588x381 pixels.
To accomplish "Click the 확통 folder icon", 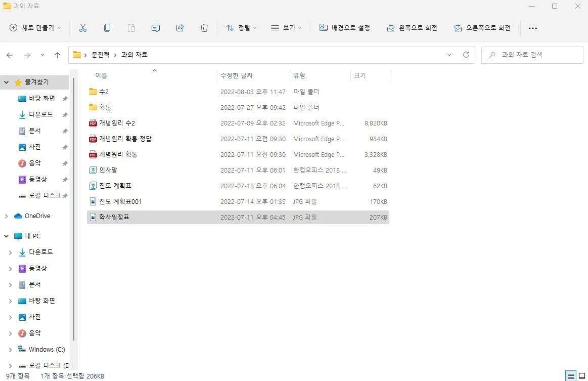I will click(93, 107).
